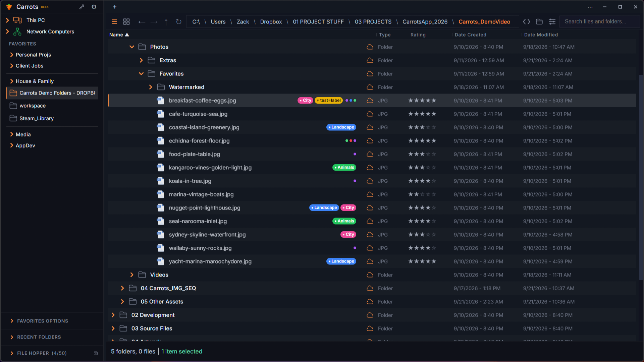Click the purple color dot on food-plate-table.jpg

coord(355,154)
